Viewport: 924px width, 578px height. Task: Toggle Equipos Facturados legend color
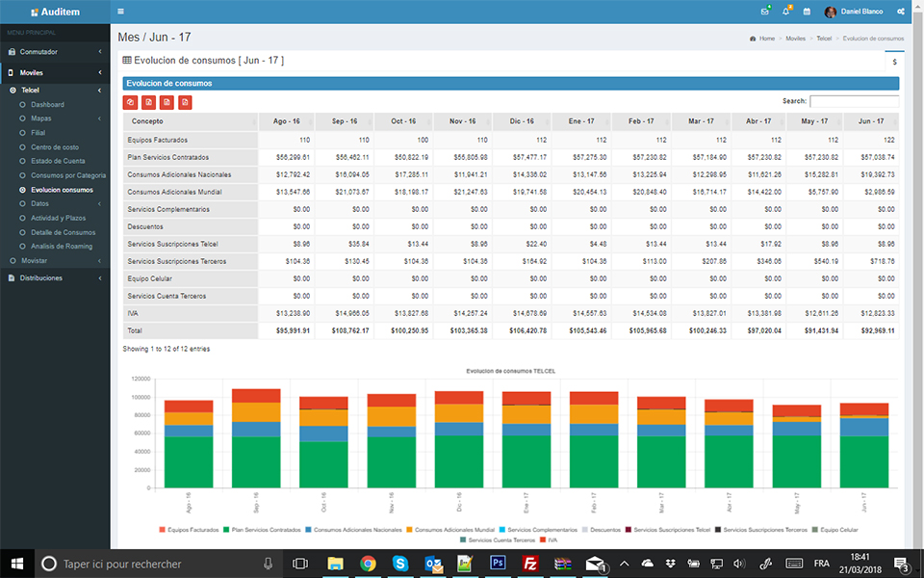click(162, 530)
